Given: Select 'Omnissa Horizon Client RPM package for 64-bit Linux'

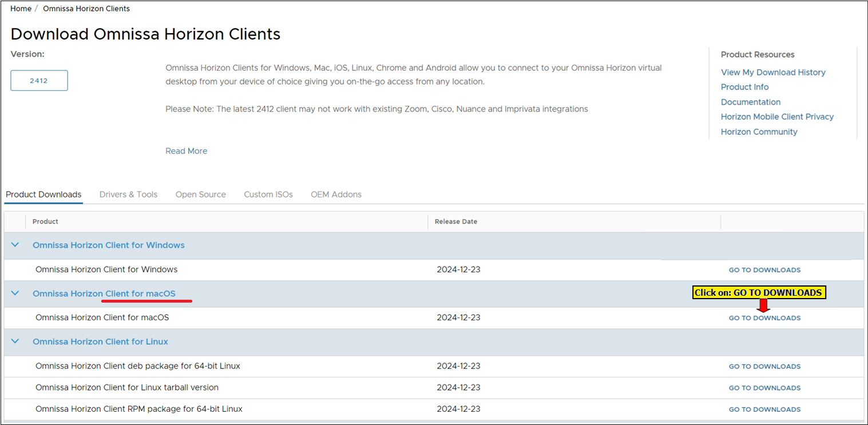Looking at the screenshot, I should coord(139,409).
